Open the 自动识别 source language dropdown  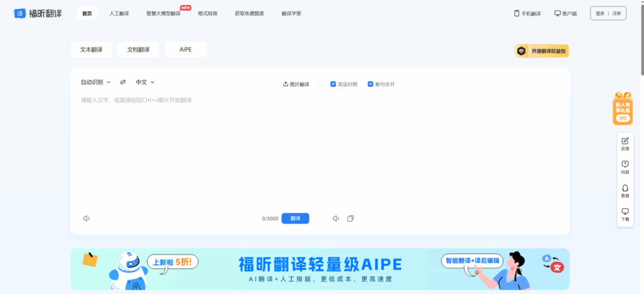pyautogui.click(x=96, y=82)
